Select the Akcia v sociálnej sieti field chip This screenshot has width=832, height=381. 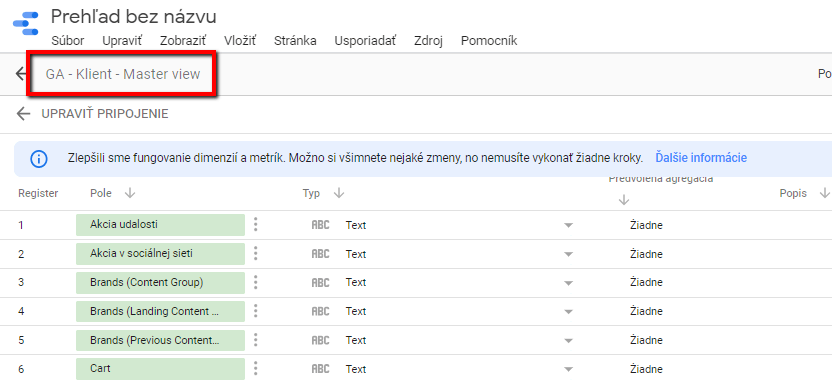[x=160, y=254]
